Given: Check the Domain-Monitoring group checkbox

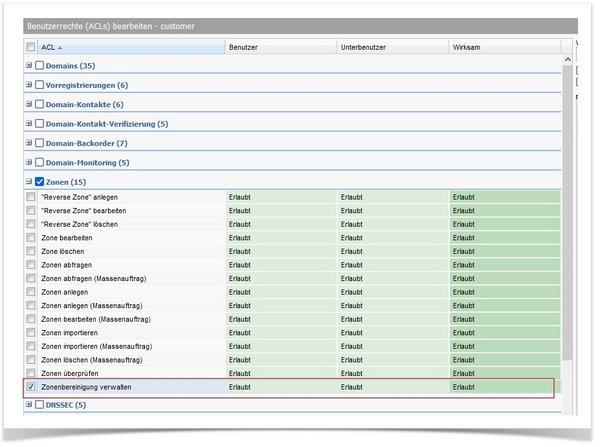Looking at the screenshot, I should [x=39, y=162].
